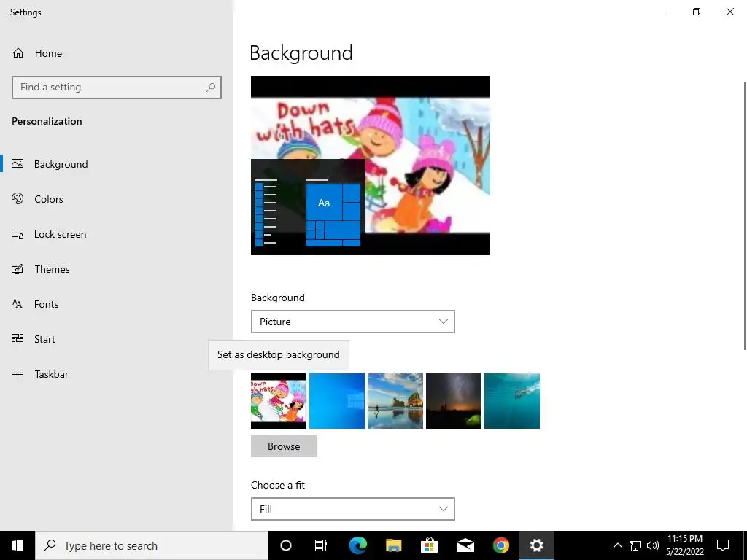Close the Settings window
The height and width of the screenshot is (560, 747).
(729, 12)
